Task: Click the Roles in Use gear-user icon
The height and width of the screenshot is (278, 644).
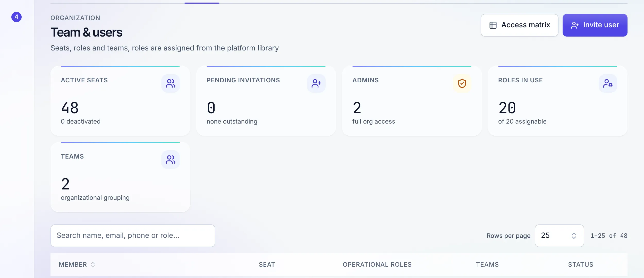Action: (608, 83)
